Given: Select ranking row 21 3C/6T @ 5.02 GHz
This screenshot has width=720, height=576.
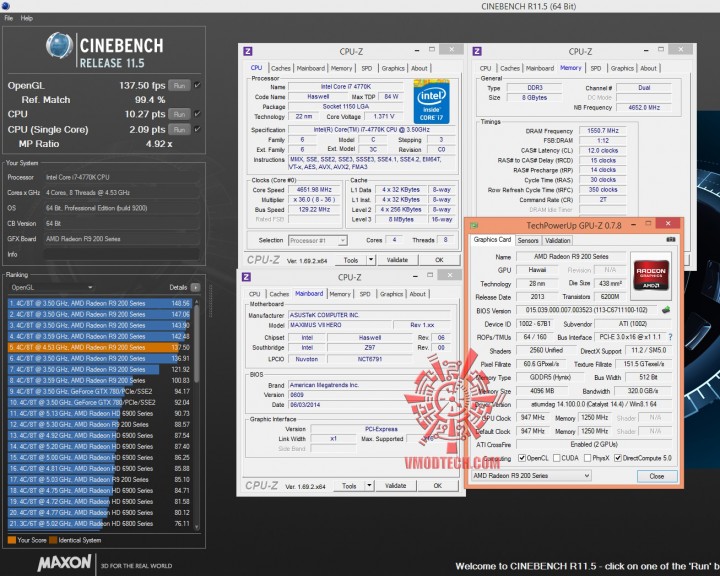Looking at the screenshot, I should coord(99,524).
